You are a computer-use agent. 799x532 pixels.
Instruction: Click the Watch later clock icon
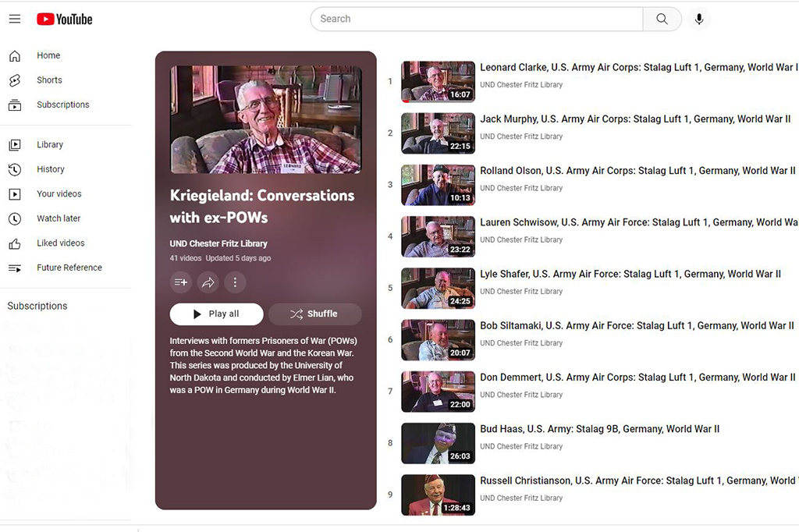coord(15,218)
